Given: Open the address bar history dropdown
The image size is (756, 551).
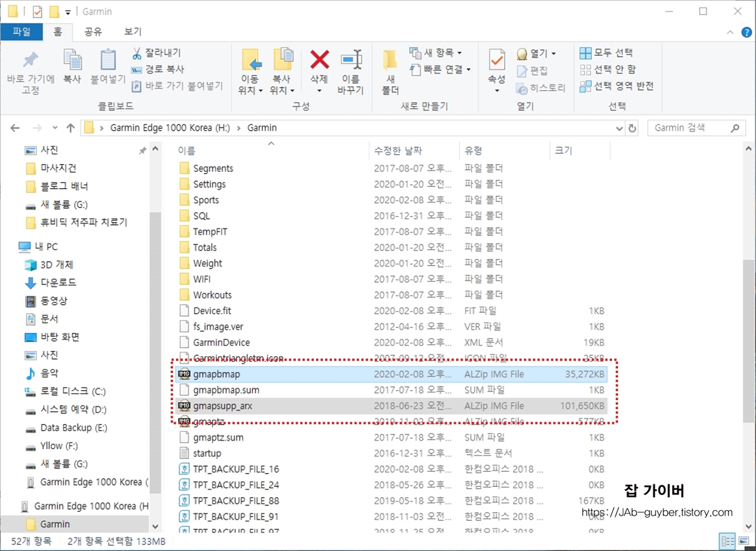Looking at the screenshot, I should click(x=619, y=128).
